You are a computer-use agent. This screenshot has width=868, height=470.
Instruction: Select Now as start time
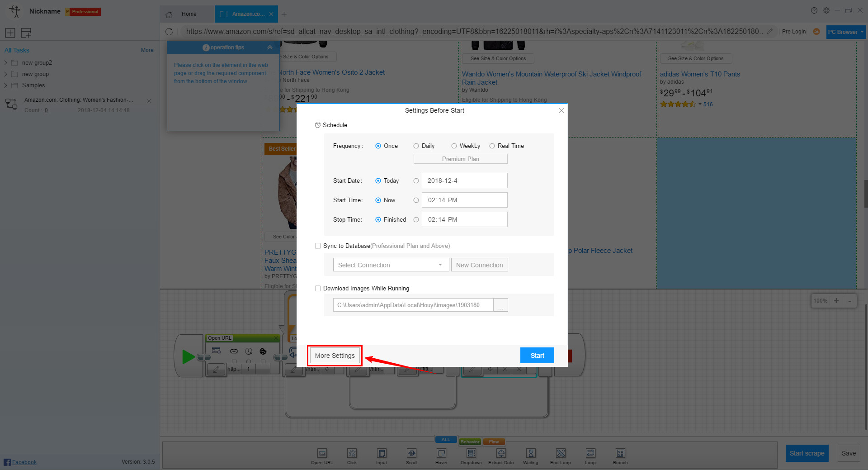tap(378, 200)
